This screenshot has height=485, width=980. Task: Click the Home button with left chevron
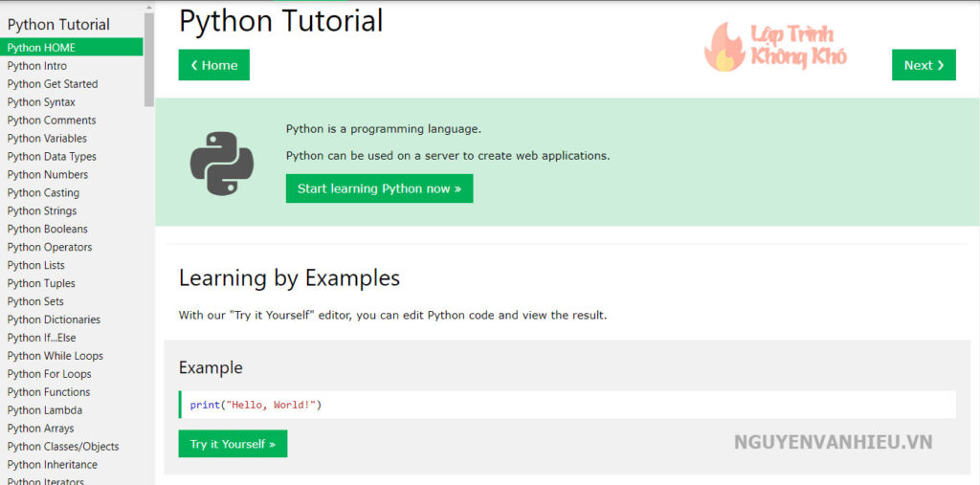coord(213,65)
